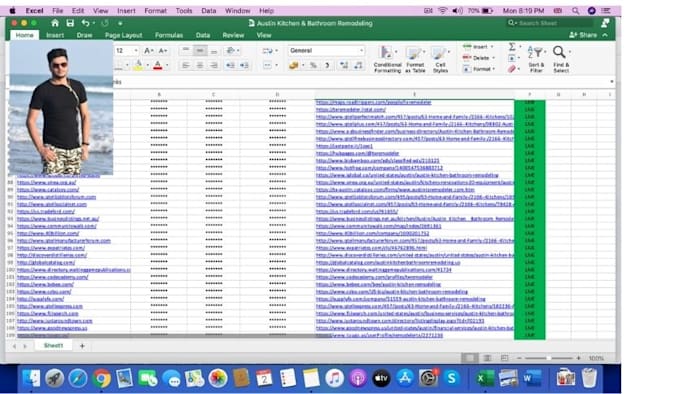Toggle bottom vertical alignment
The image size is (680, 394).
click(x=214, y=51)
